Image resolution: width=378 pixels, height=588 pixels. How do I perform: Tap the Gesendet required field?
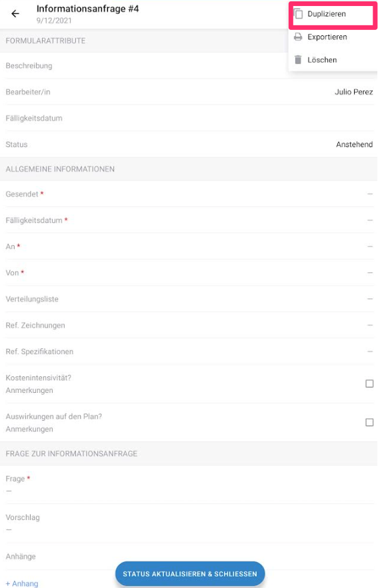pos(189,194)
